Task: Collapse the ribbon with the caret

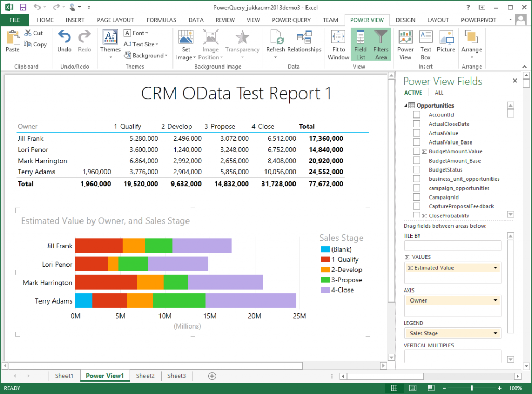Action: 525,67
